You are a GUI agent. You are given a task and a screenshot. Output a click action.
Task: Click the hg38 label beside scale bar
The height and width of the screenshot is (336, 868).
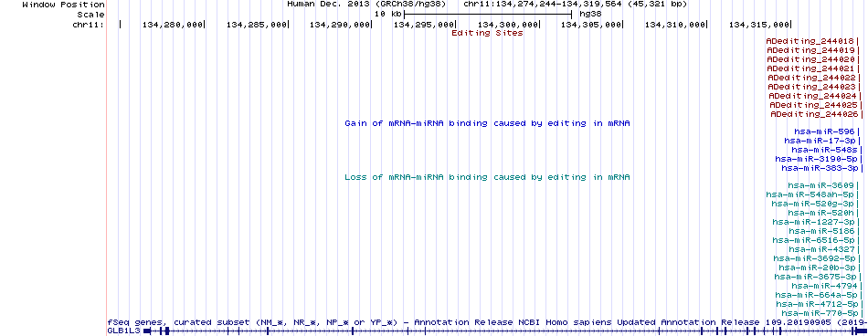coord(590,14)
